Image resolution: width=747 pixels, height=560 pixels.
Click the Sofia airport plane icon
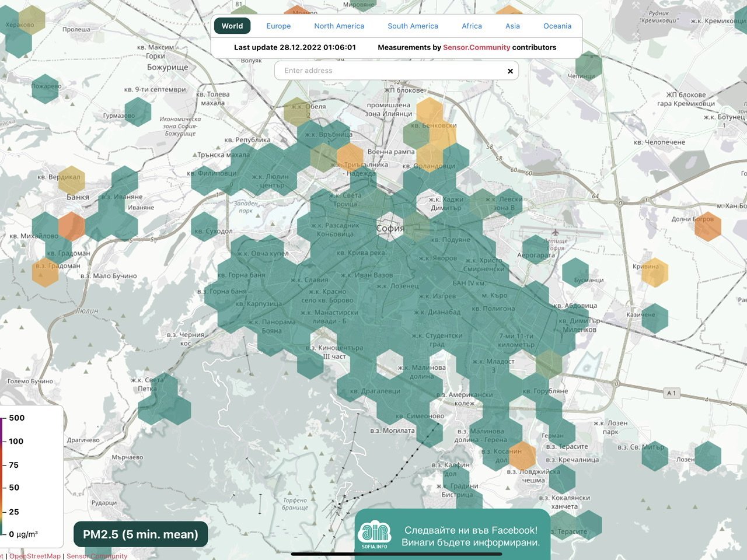coord(556,233)
